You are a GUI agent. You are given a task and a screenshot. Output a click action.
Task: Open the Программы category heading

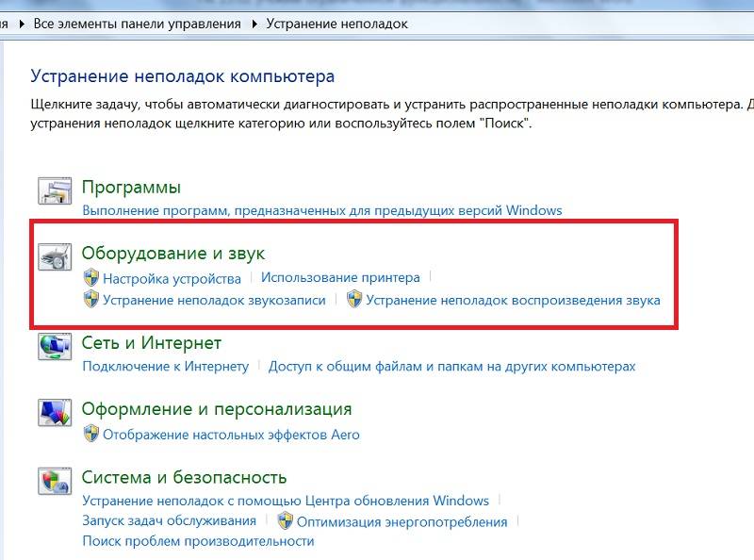tap(131, 188)
